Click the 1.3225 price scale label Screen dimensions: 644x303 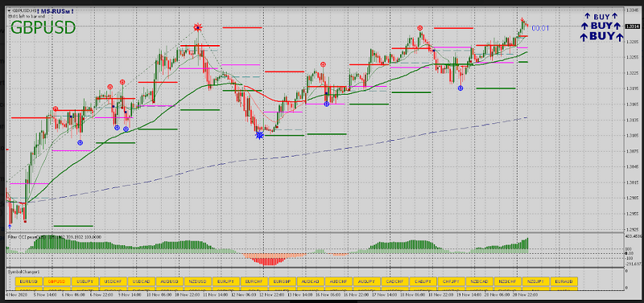click(633, 73)
